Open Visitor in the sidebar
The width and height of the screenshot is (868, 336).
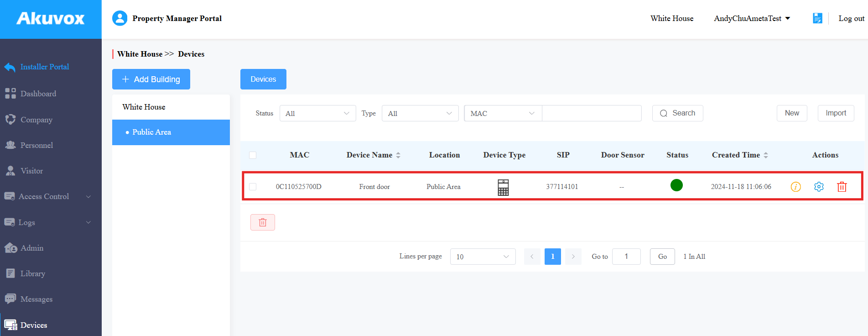click(31, 171)
